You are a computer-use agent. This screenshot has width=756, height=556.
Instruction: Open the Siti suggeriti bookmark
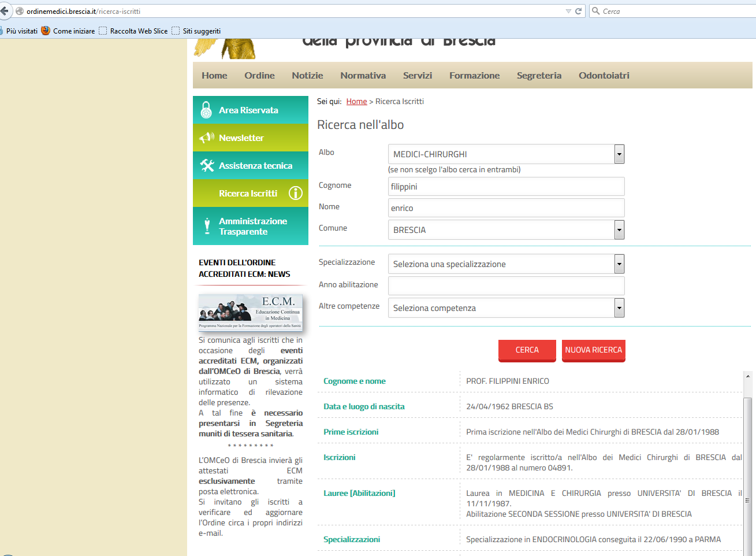pos(196,31)
